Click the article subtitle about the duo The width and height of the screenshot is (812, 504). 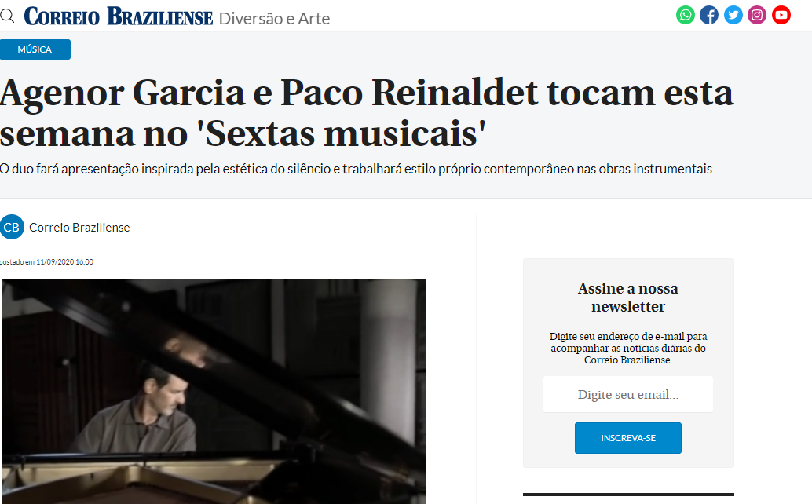357,170
